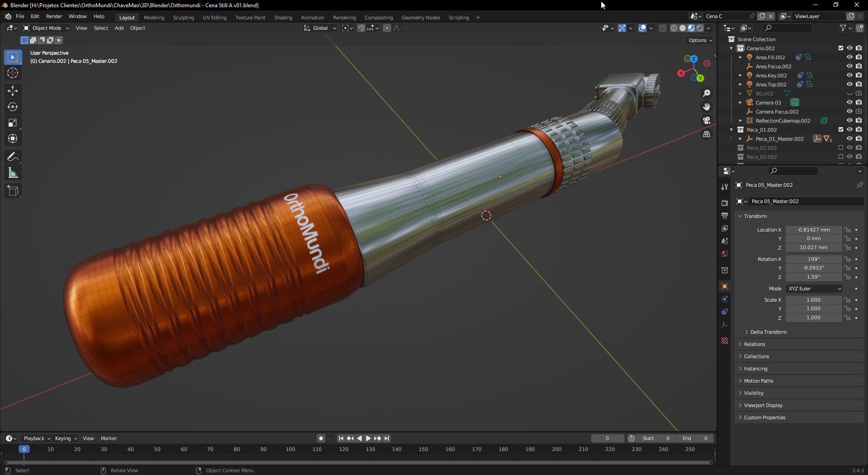
Task: Open the viewport Add menu
Action: [x=119, y=28]
